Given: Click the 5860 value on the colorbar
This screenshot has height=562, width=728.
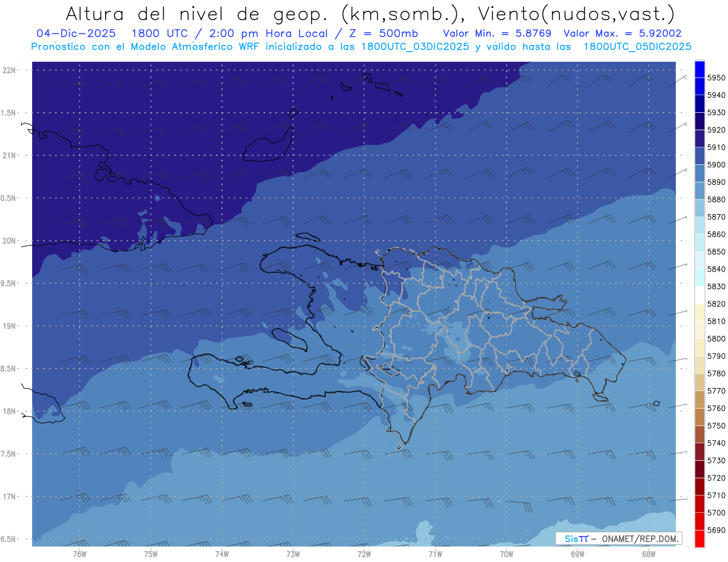Looking at the screenshot, I should point(716,235).
